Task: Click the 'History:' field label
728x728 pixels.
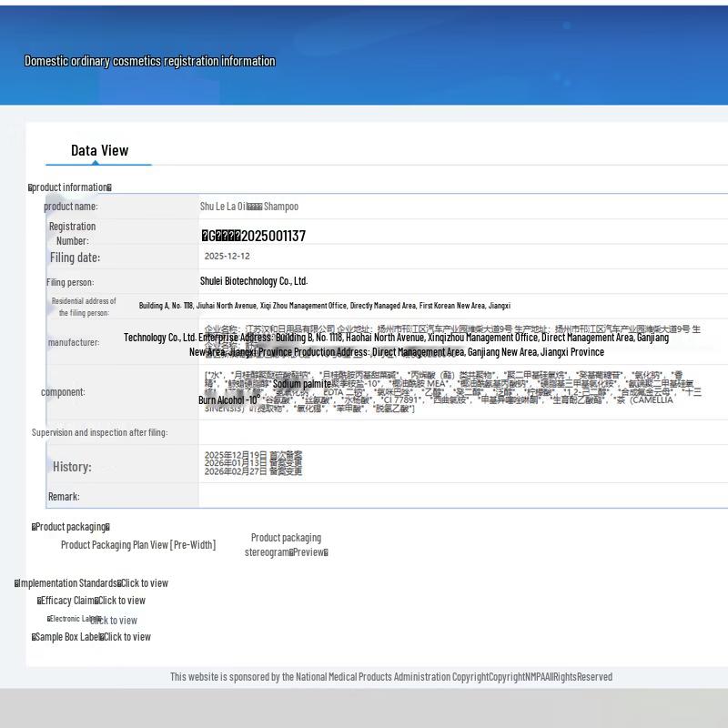Action: point(72,467)
